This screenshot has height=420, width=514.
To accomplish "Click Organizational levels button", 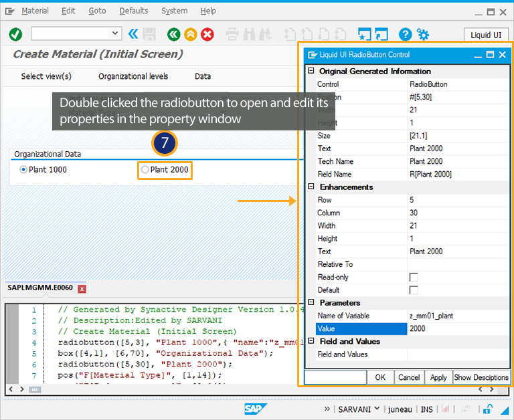I will click(133, 76).
